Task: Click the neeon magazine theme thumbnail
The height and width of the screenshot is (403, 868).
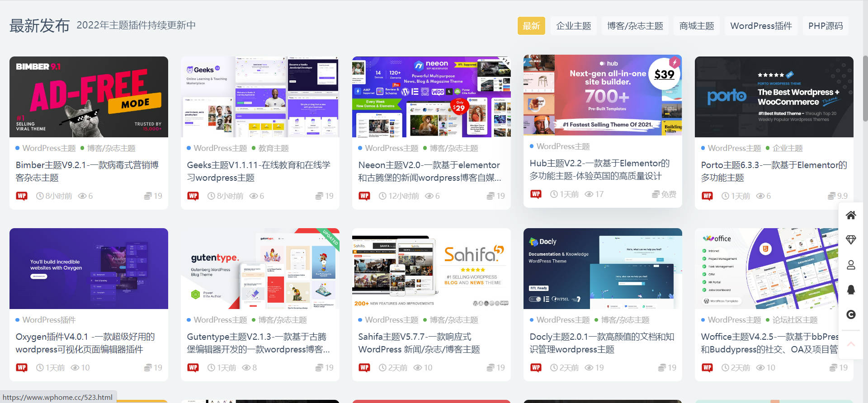Action: [431, 97]
